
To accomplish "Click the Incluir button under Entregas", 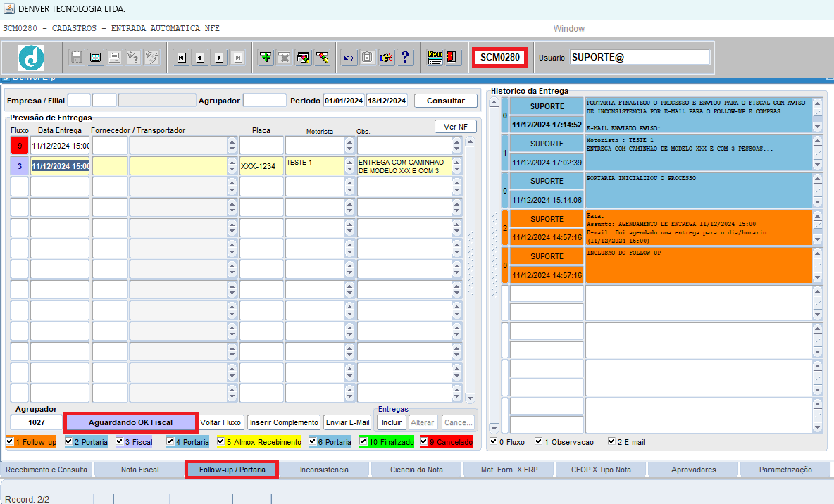I will coord(392,422).
